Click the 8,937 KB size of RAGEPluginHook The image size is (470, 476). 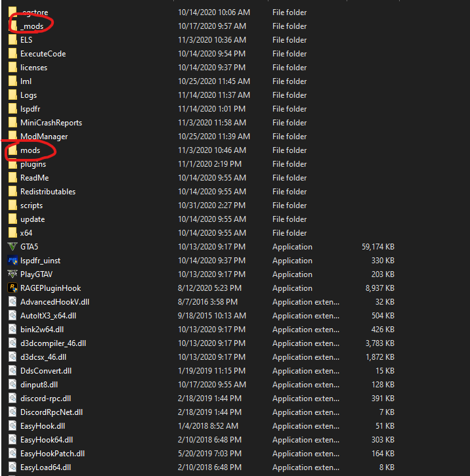coord(380,288)
